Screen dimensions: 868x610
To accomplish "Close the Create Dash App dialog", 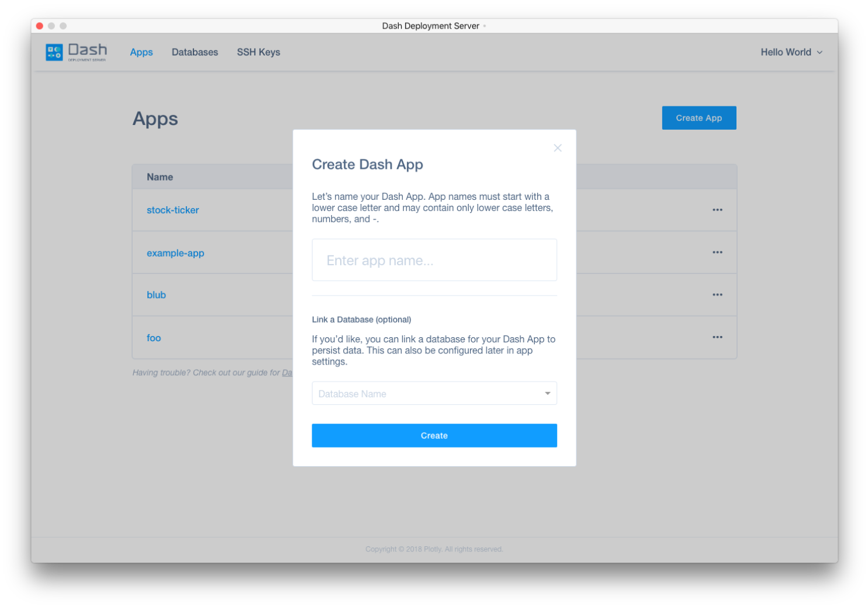I will 558,148.
